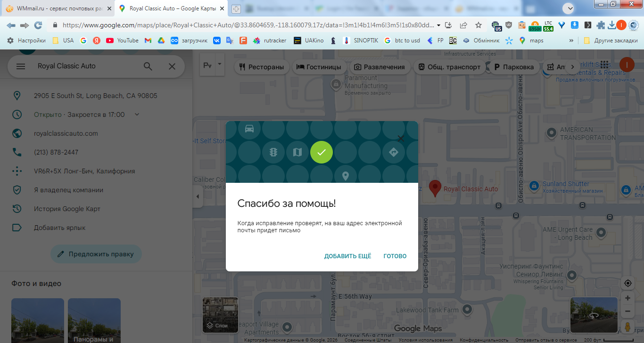
Task: Open a new browser tab
Action: click(x=236, y=8)
